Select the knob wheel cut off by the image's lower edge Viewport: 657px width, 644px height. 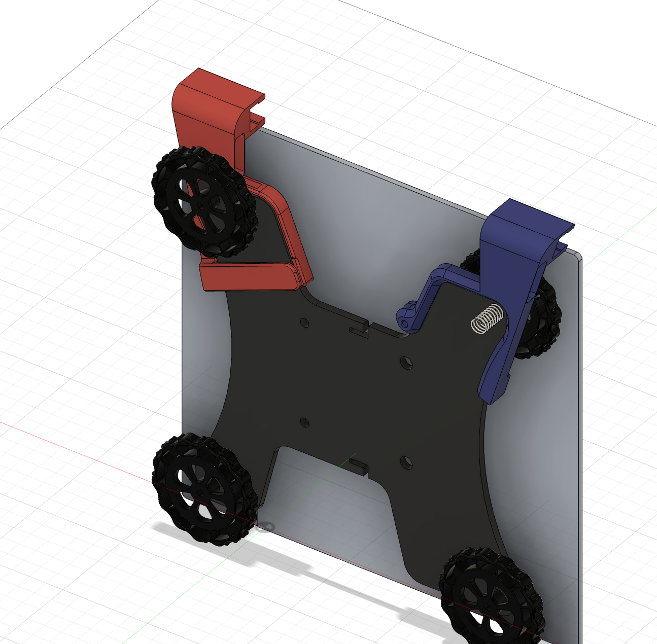491,596
